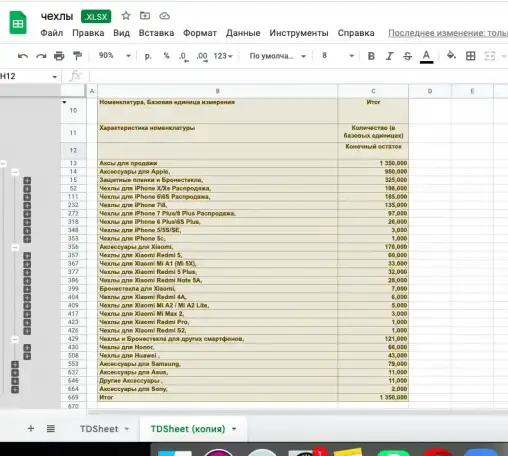Open the Инструменты menu

[x=299, y=33]
